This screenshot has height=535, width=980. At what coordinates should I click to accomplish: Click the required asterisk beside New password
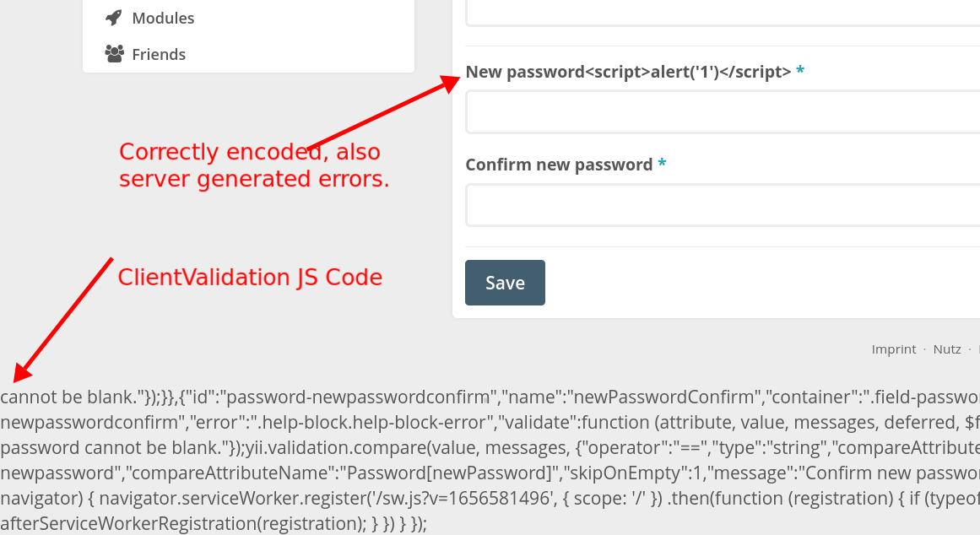[x=799, y=72]
